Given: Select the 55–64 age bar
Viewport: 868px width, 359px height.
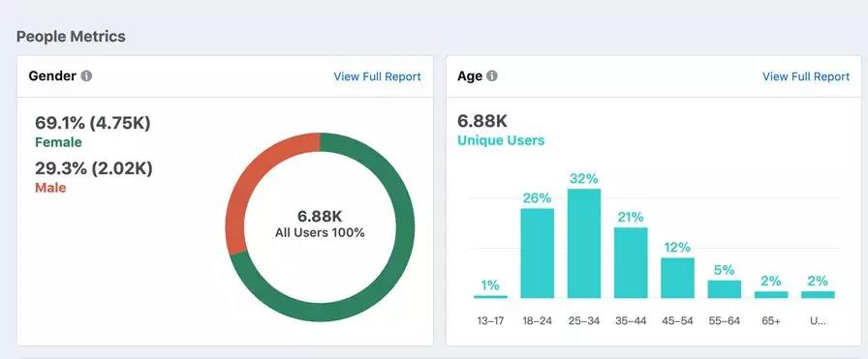Looking at the screenshot, I should (x=724, y=289).
